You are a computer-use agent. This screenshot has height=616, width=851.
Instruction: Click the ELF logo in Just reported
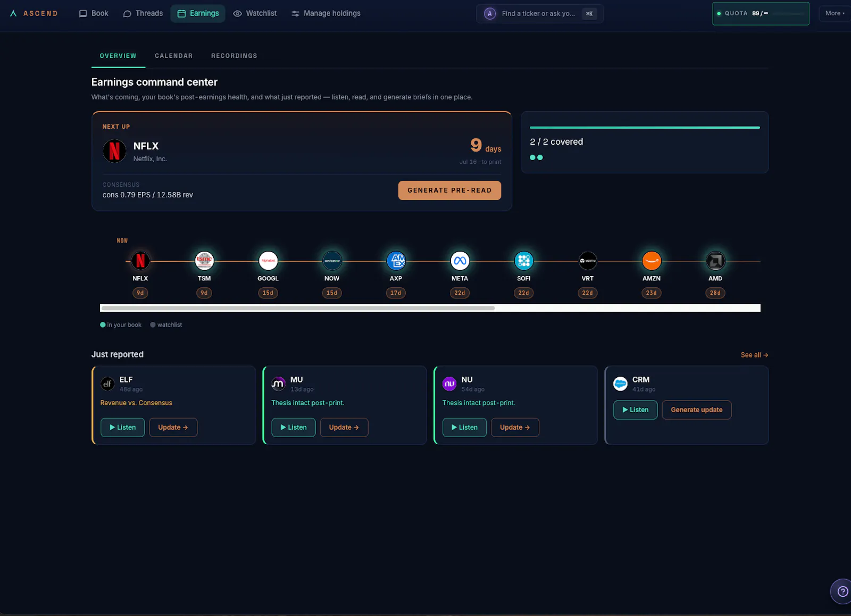click(107, 384)
